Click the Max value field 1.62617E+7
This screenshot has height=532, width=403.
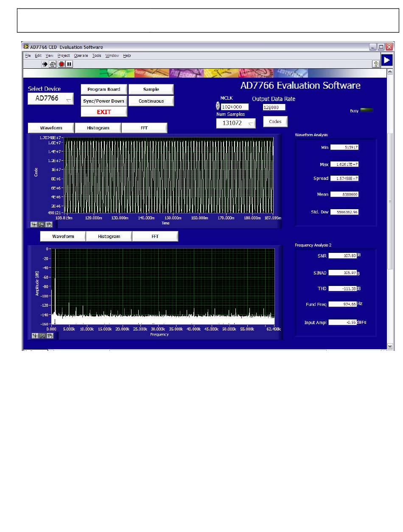344,164
